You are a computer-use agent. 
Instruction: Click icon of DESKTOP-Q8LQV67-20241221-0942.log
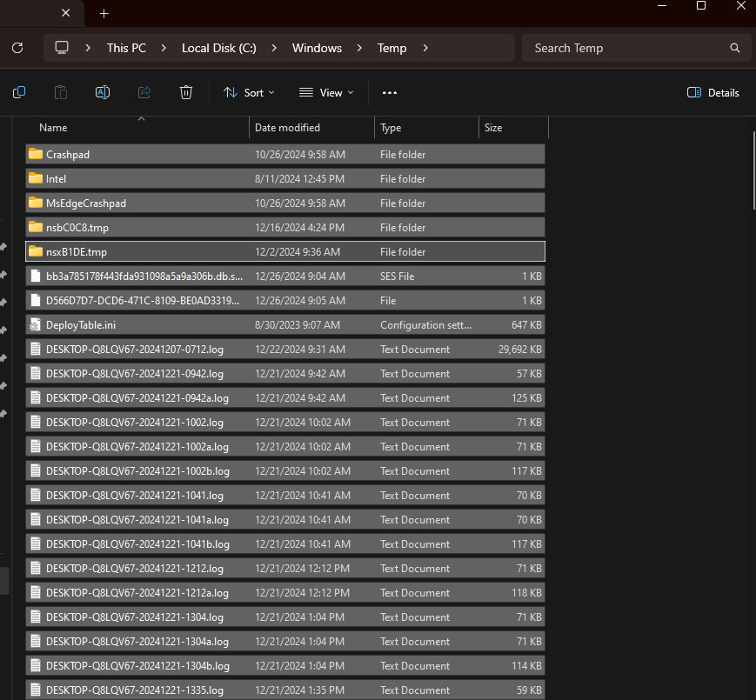coord(35,373)
